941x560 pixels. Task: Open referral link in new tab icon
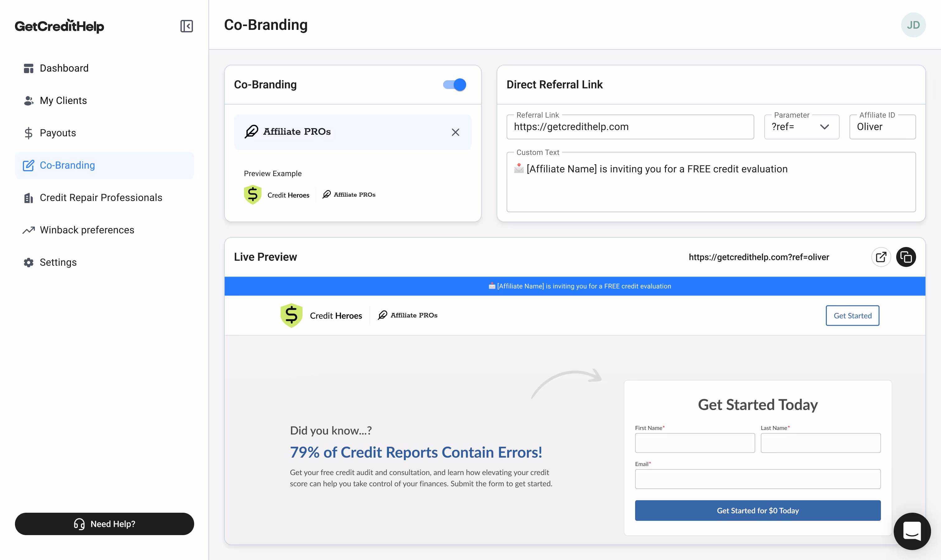click(881, 257)
